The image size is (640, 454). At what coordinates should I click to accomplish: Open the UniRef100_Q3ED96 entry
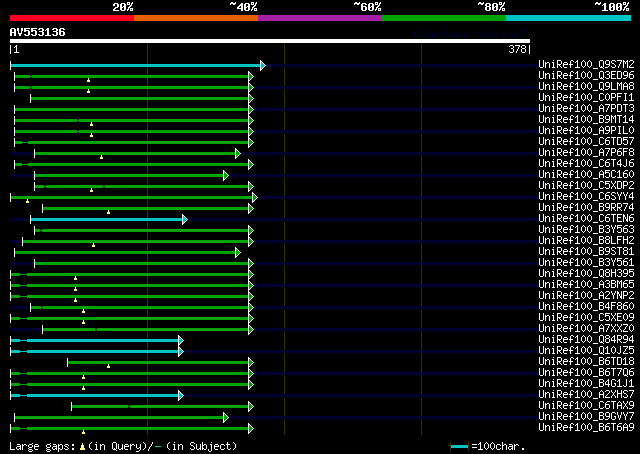[x=586, y=76]
